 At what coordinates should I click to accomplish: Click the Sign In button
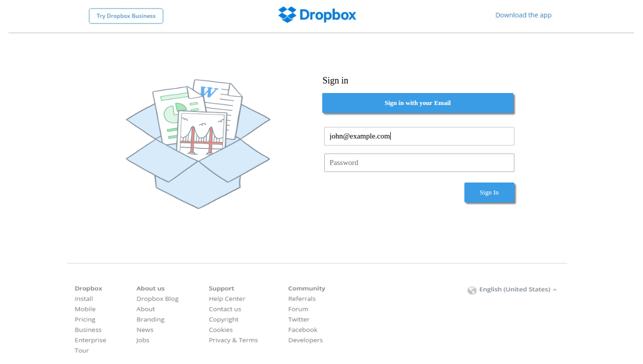[x=489, y=192]
